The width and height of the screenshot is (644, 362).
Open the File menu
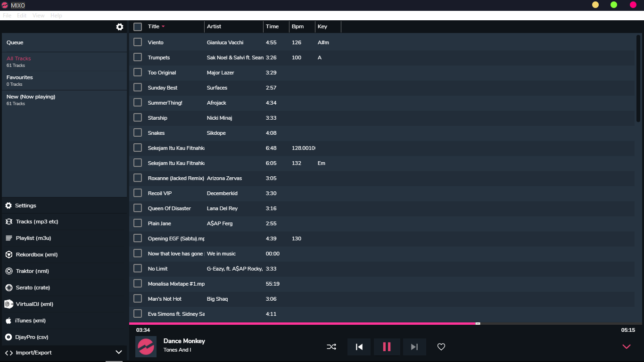7,16
